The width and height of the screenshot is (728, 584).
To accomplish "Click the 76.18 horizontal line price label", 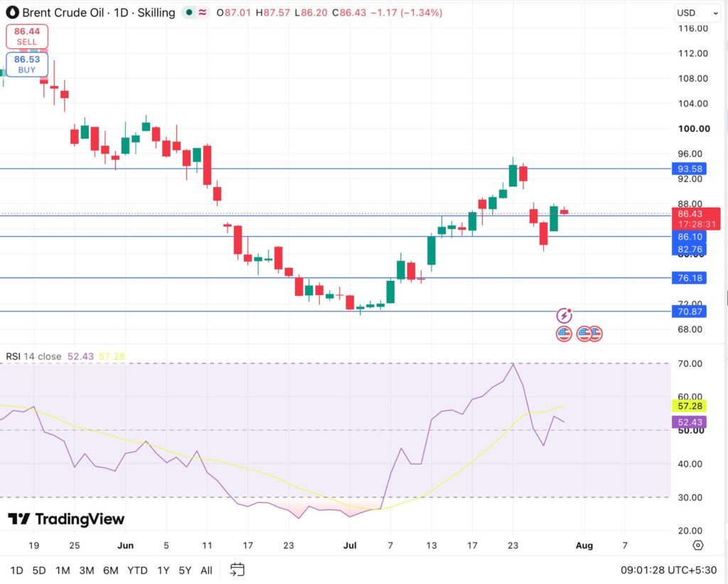I will point(690,278).
